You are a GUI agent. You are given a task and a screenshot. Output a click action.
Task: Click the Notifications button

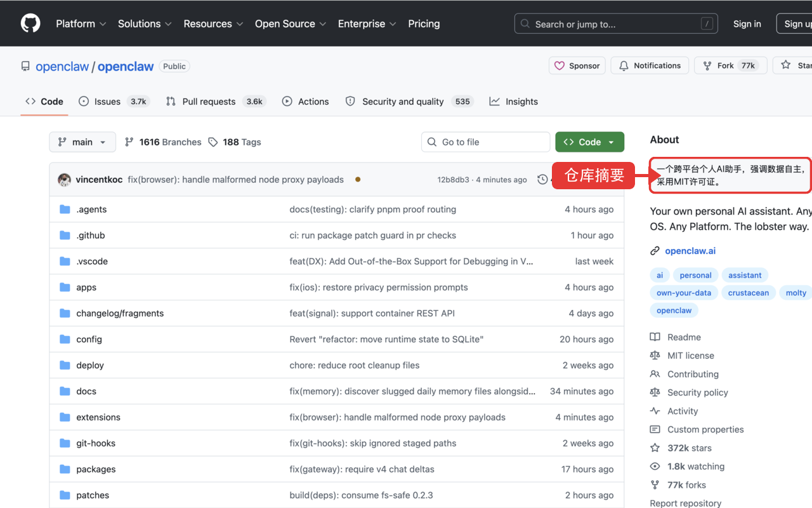pyautogui.click(x=650, y=65)
